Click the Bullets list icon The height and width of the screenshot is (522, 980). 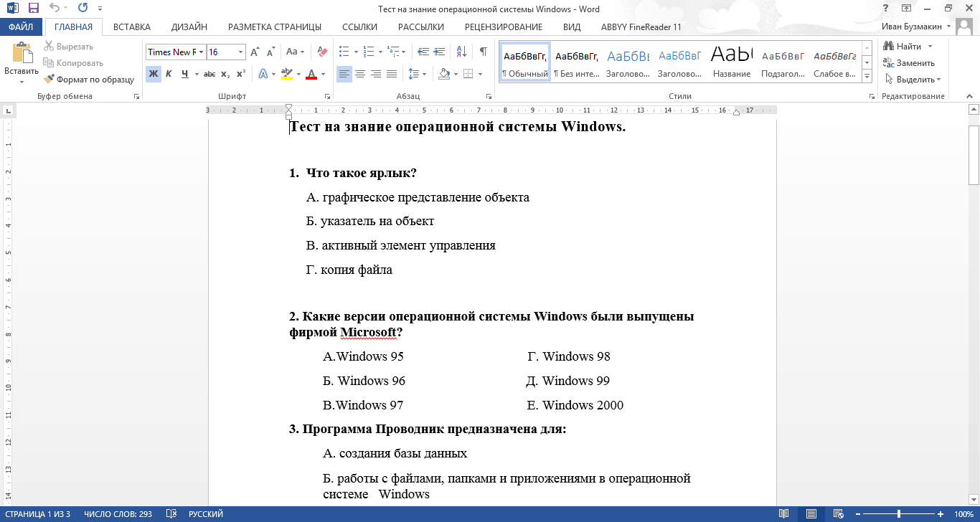coord(344,52)
